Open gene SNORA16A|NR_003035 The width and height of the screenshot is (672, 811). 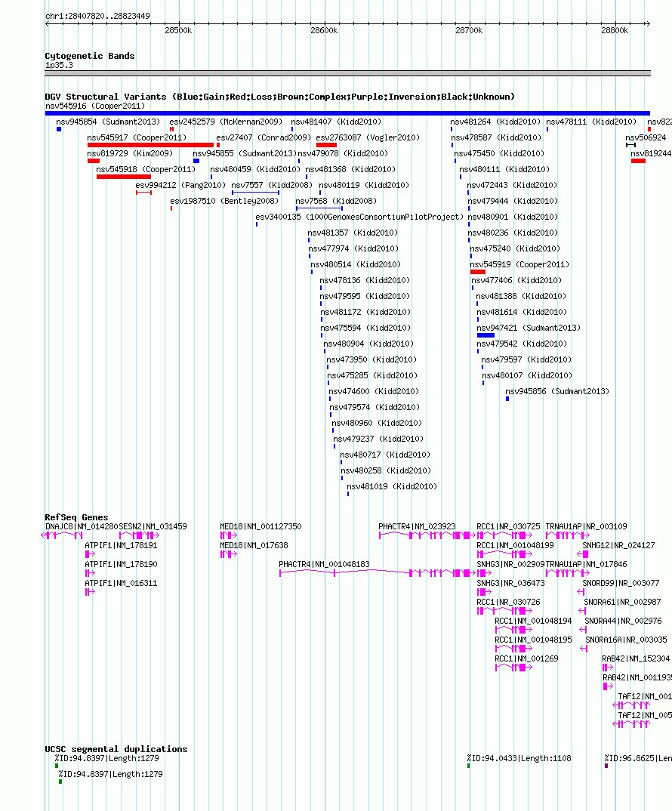(626, 640)
